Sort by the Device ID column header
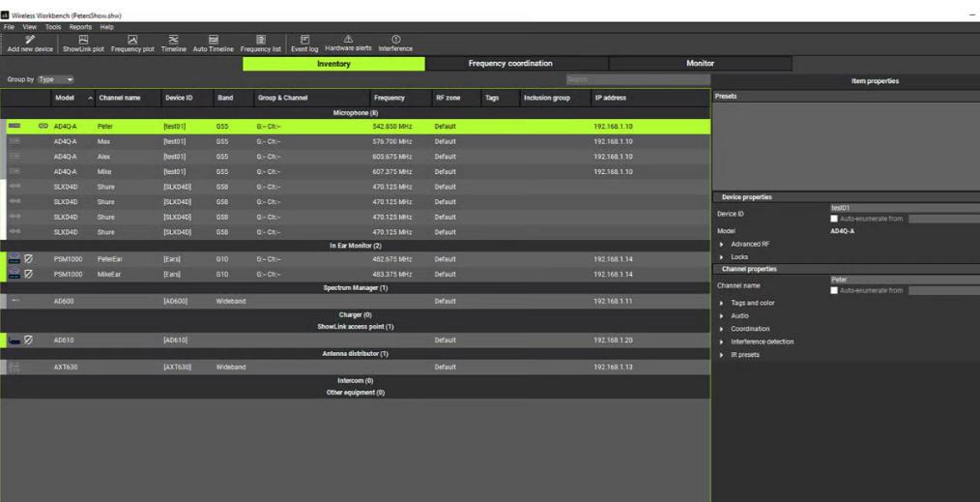Image resolution: width=980 pixels, height=502 pixels. (187, 98)
